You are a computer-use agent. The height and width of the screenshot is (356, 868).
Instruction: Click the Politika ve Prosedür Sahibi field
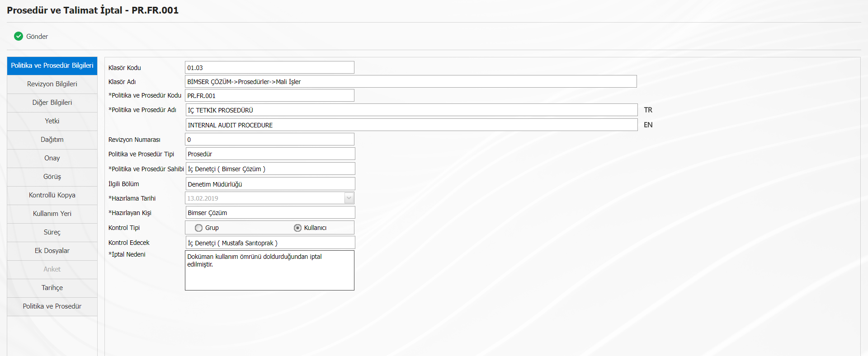270,169
